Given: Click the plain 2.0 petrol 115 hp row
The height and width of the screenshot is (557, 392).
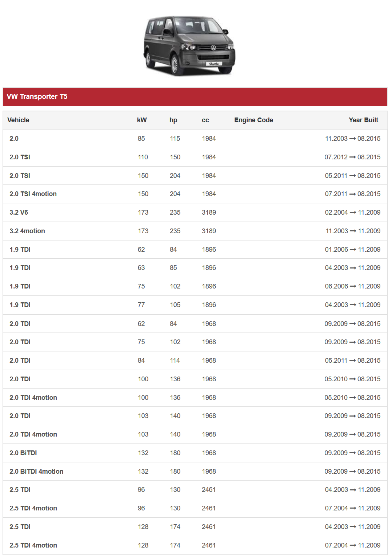Looking at the screenshot, I should coord(14,139).
